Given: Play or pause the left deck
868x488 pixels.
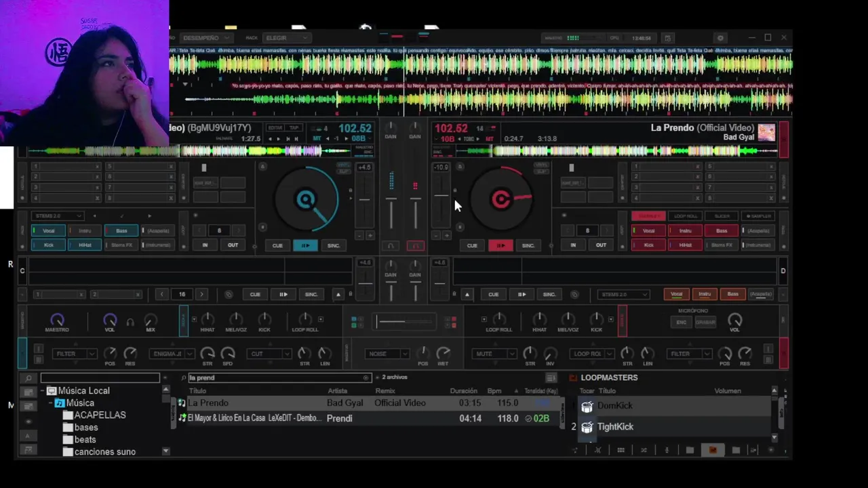Looking at the screenshot, I should 305,245.
